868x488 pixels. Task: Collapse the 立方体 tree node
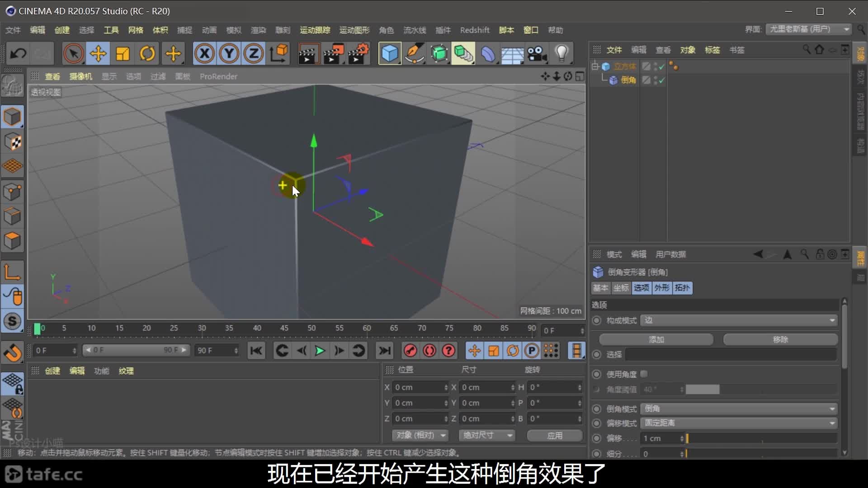click(x=595, y=66)
